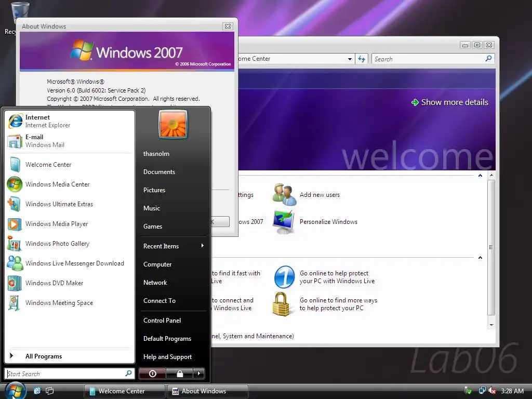Lock the computer with padlock button

(179, 374)
